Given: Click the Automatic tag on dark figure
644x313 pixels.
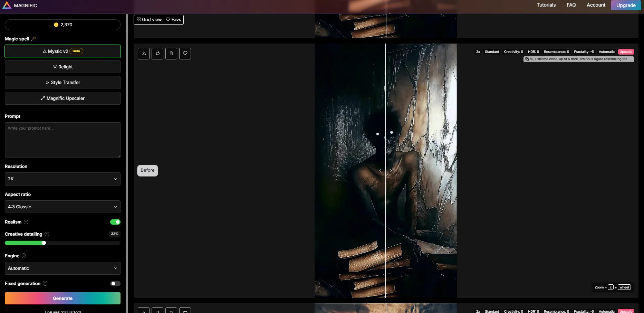Looking at the screenshot, I should point(606,52).
